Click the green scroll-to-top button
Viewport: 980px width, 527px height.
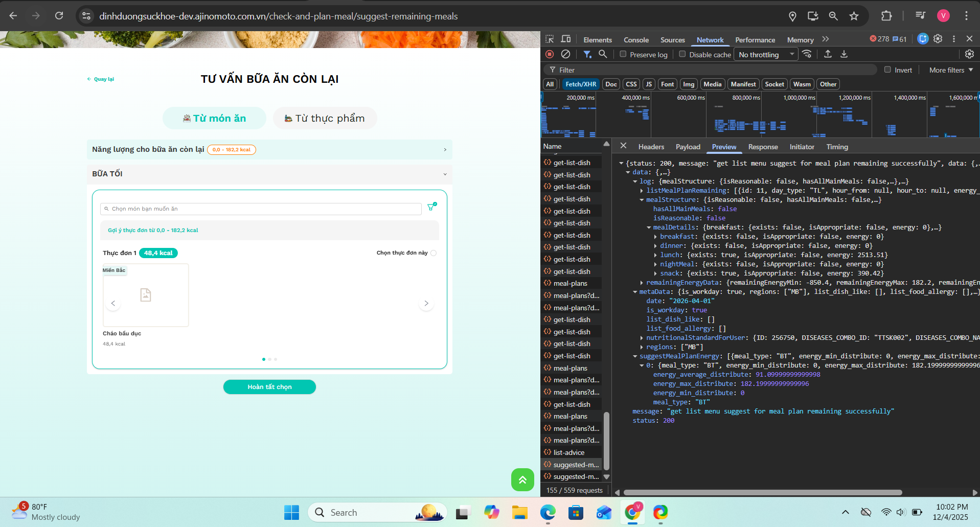(522, 479)
